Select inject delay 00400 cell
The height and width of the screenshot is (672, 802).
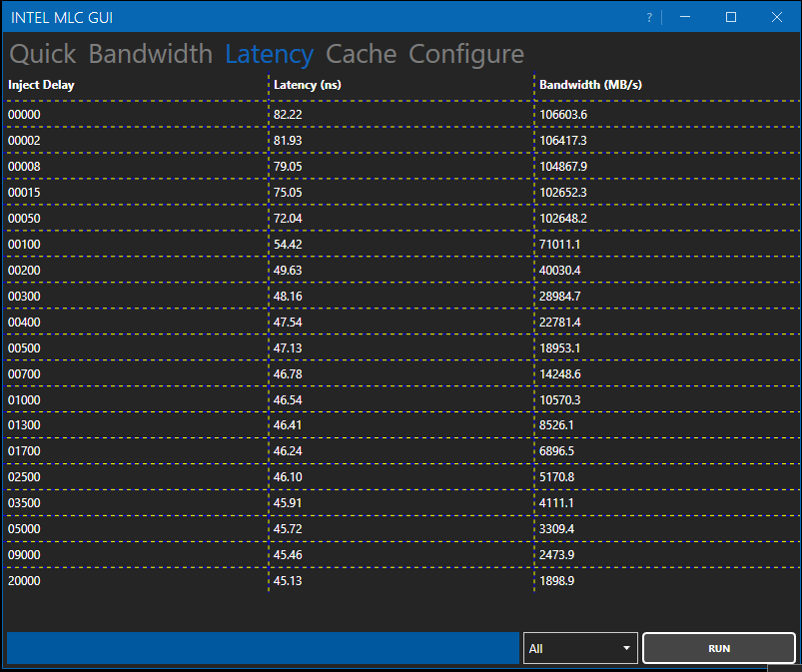tap(24, 323)
